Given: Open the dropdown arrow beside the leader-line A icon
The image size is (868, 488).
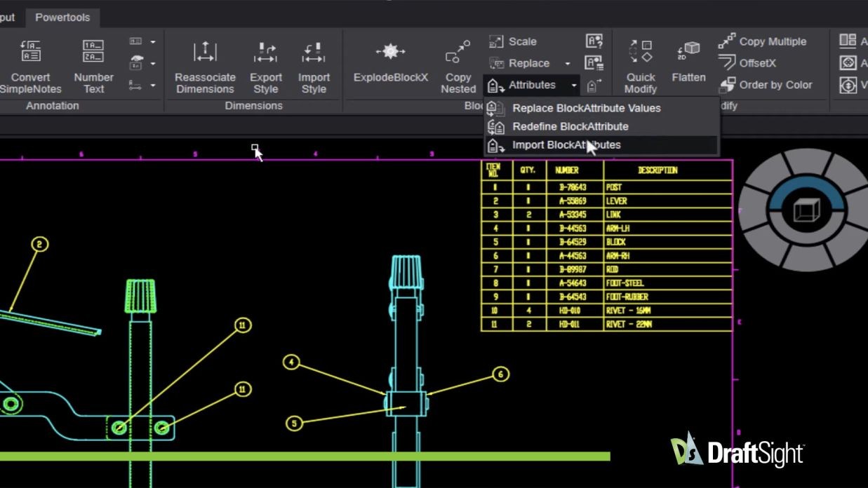Looking at the screenshot, I should coord(152,86).
